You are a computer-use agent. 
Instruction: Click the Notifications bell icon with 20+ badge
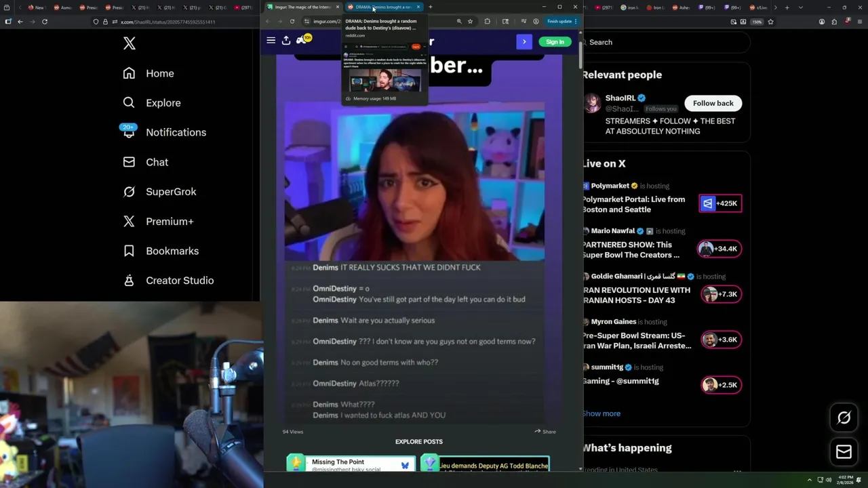[x=129, y=131]
